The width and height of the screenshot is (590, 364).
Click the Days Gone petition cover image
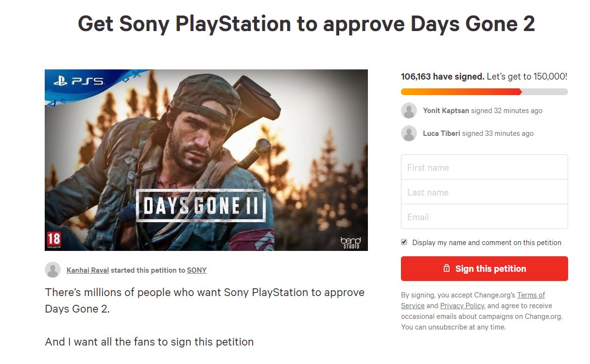point(206,160)
